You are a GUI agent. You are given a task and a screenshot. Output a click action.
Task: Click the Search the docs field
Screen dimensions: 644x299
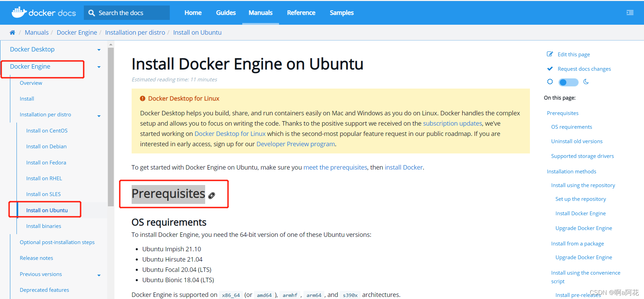point(127,13)
